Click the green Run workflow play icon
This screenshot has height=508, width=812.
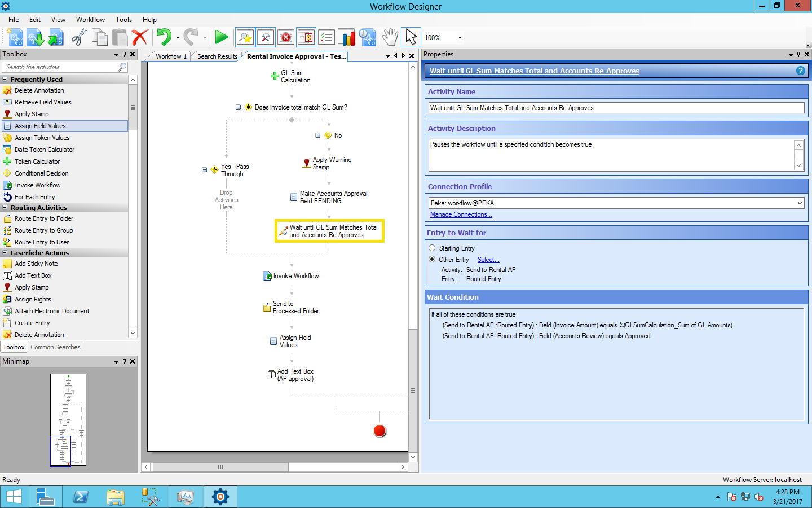coord(222,38)
